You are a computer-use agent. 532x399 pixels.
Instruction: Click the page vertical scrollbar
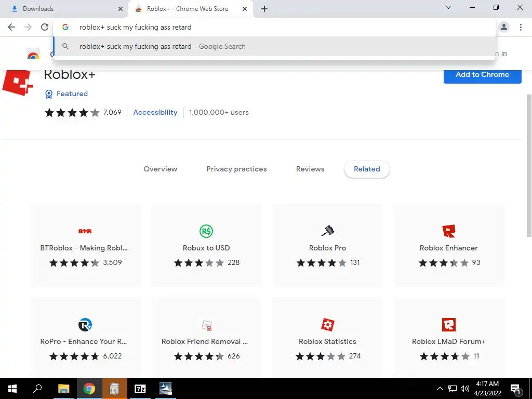pyautogui.click(x=529, y=165)
